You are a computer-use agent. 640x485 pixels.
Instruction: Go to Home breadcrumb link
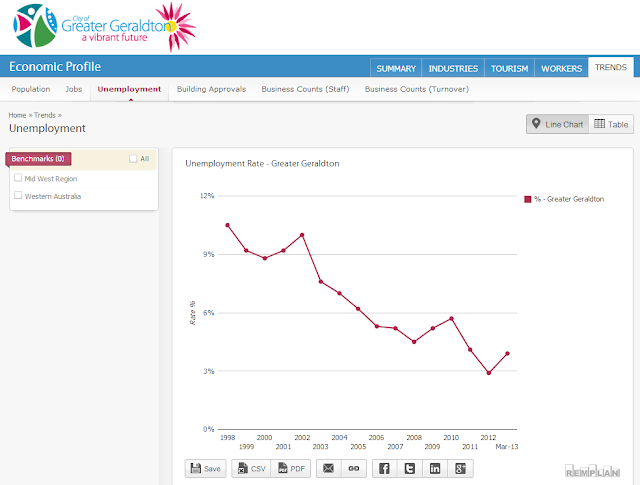[x=17, y=115]
